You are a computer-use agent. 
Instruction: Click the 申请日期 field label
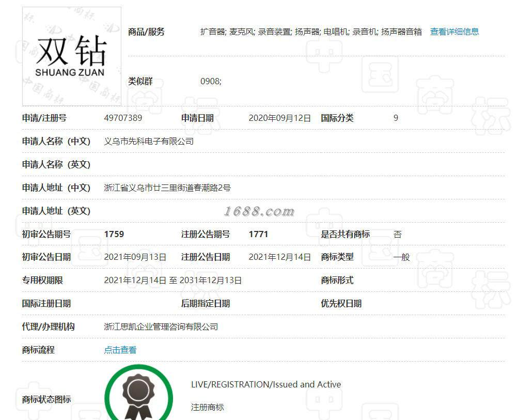tap(198, 118)
